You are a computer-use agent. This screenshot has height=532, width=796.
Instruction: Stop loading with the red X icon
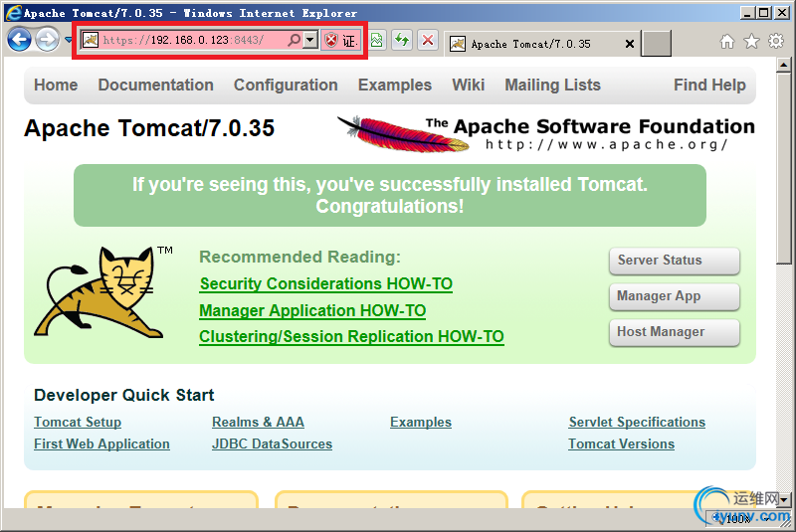(428, 40)
